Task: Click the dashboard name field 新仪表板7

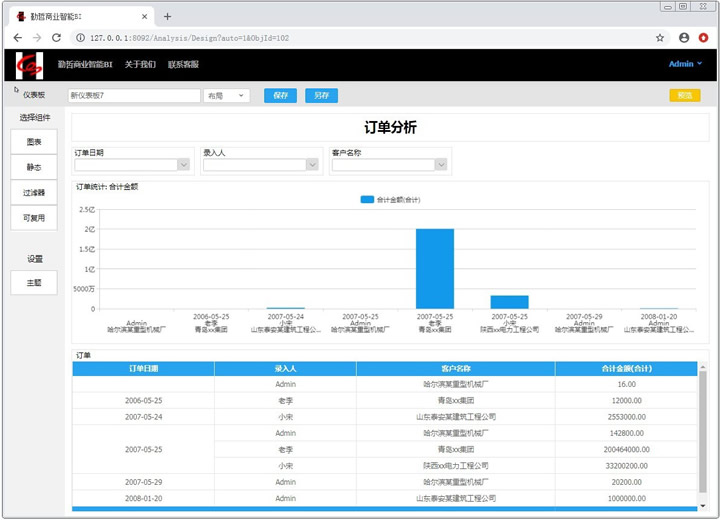Action: (x=133, y=96)
